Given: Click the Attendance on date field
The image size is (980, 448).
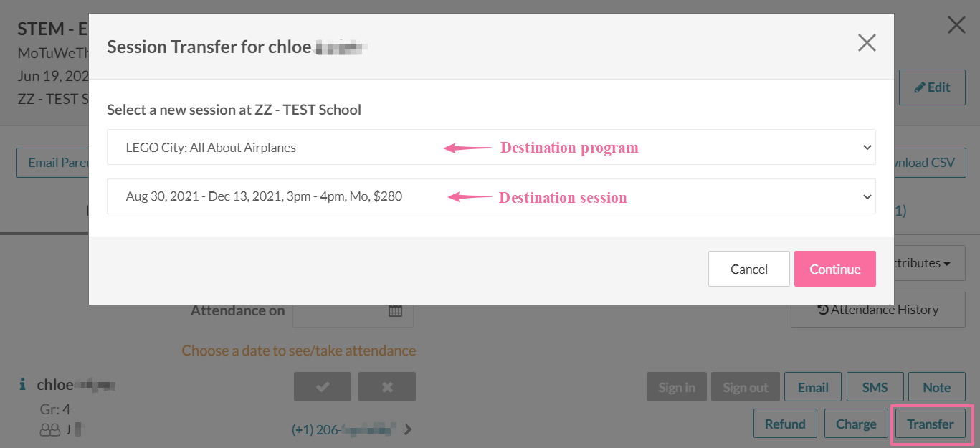Looking at the screenshot, I should click(341, 311).
